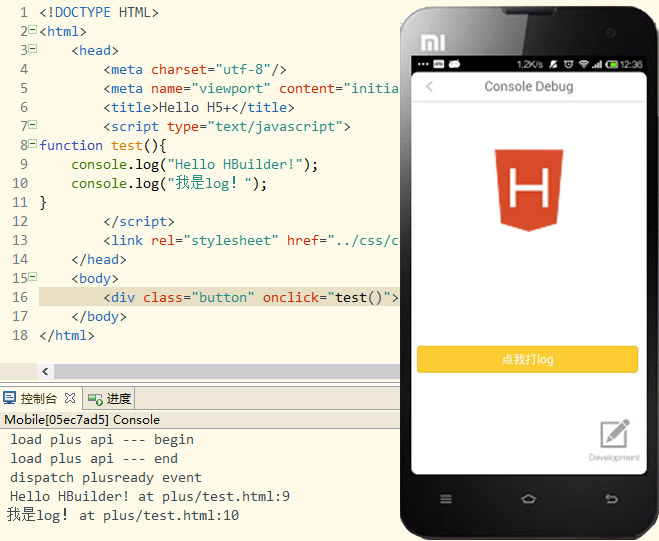The height and width of the screenshot is (541, 659).
Task: Tap the back chevron in Console Debug header
Action: (x=430, y=87)
